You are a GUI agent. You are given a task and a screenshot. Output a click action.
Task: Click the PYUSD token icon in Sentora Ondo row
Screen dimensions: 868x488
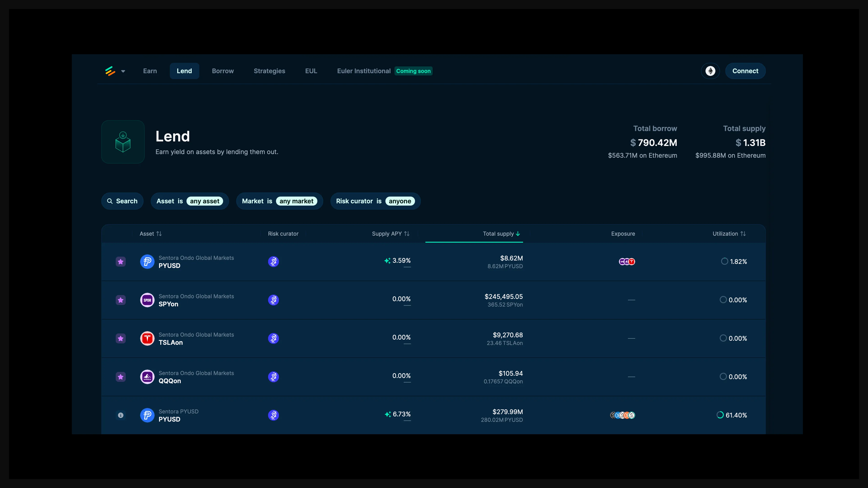[147, 262]
